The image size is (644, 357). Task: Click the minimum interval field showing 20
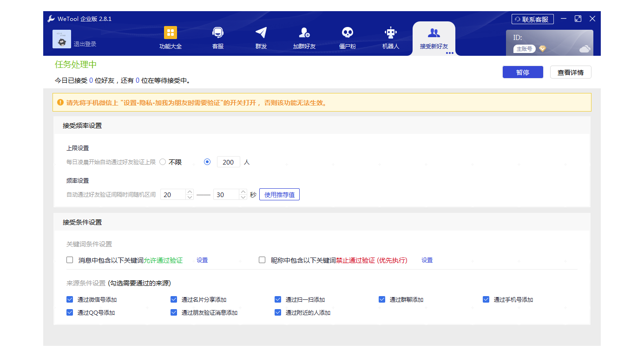coord(173,195)
